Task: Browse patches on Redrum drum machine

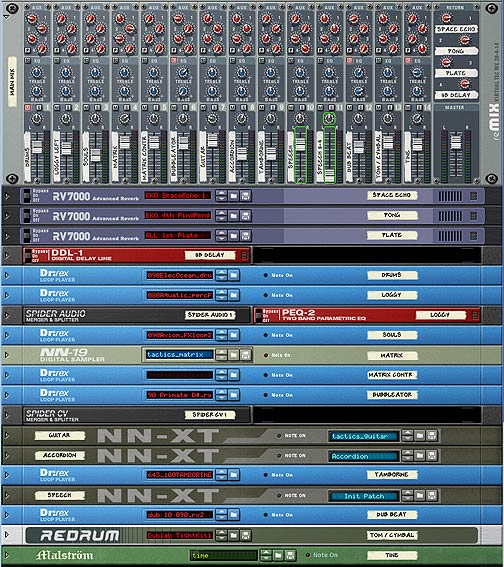Action: [234, 535]
